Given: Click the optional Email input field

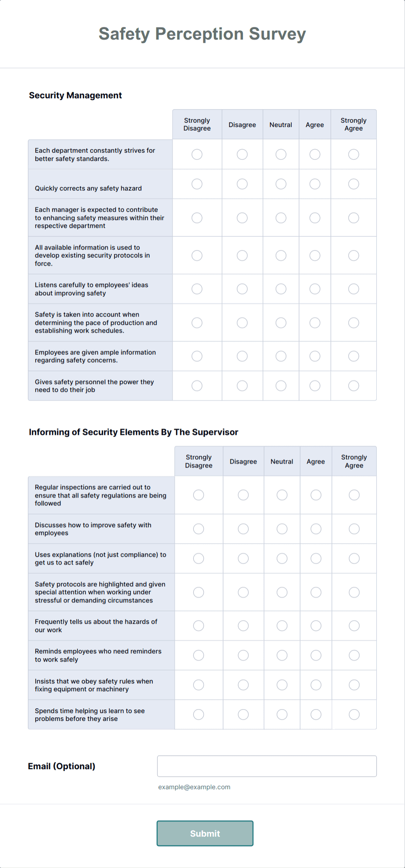Looking at the screenshot, I should pyautogui.click(x=267, y=766).
